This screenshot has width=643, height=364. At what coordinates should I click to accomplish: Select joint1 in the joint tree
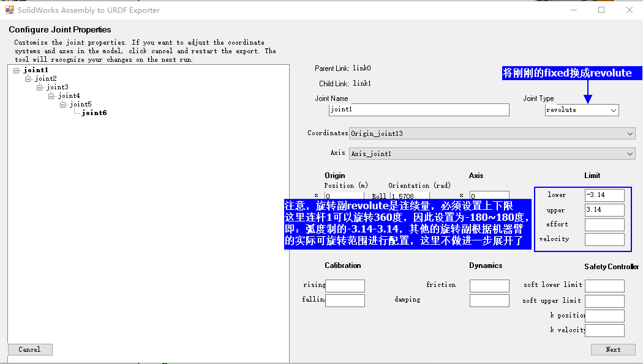[x=36, y=70]
